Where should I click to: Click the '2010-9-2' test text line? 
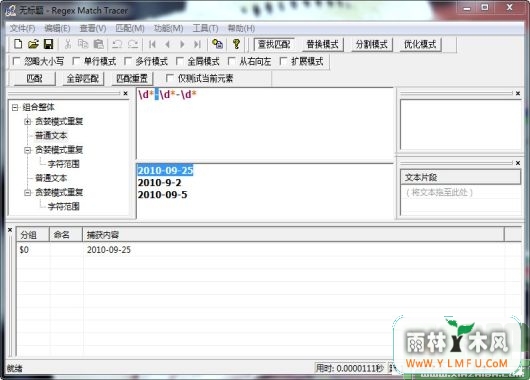[x=160, y=183]
